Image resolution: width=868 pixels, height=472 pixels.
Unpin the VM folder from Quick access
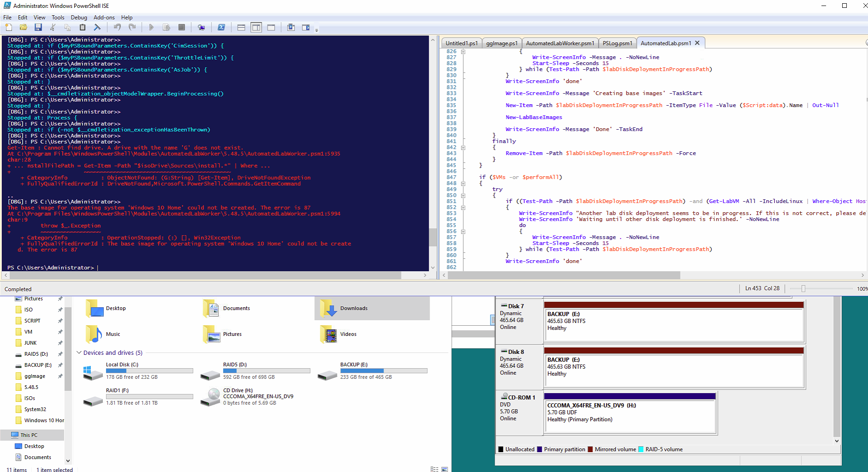coord(60,331)
